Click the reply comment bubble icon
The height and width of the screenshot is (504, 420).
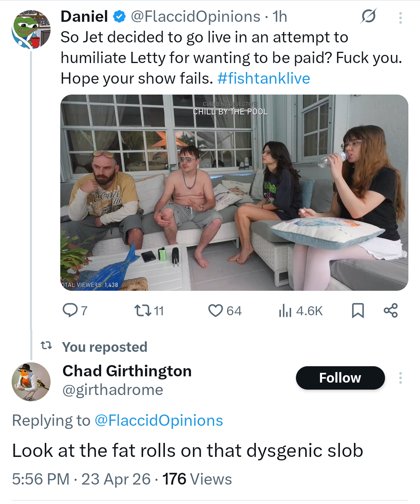(70, 311)
